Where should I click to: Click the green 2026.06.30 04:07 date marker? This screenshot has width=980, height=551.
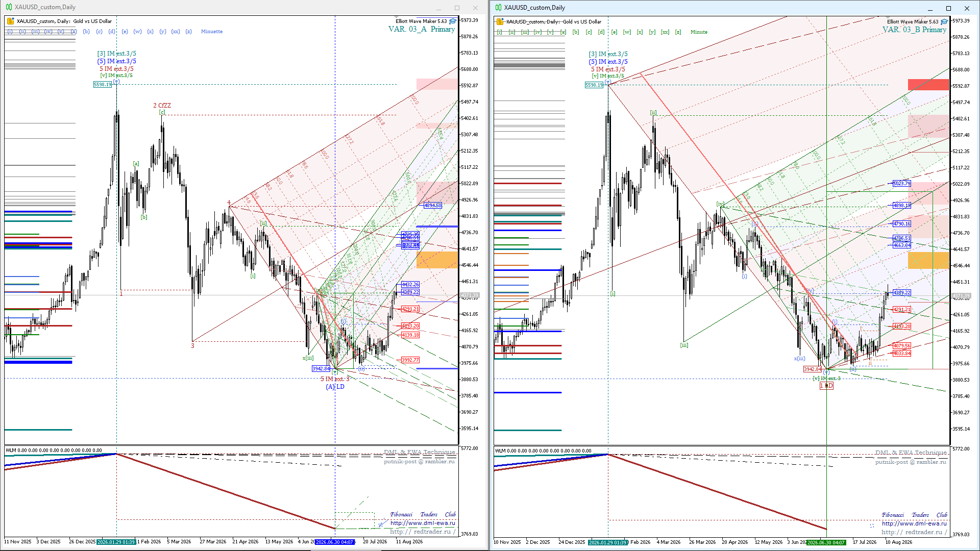click(x=826, y=542)
